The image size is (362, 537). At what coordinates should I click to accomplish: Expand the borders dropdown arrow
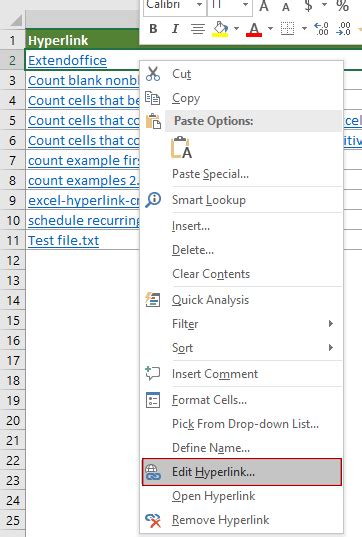coord(304,28)
